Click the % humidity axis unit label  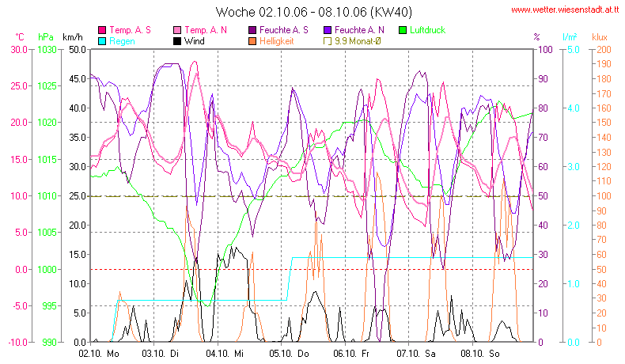pyautogui.click(x=536, y=37)
